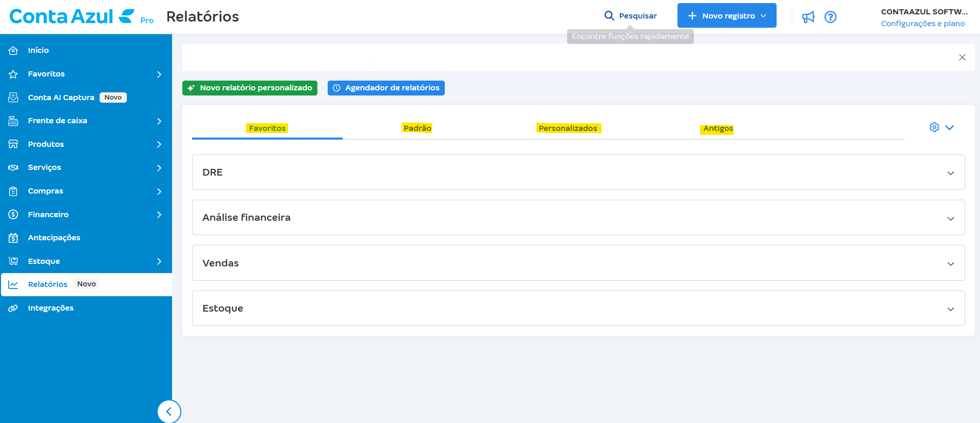The image size is (980, 423).
Task: Click the Conta AI Captura sidebar icon
Action: [x=13, y=98]
